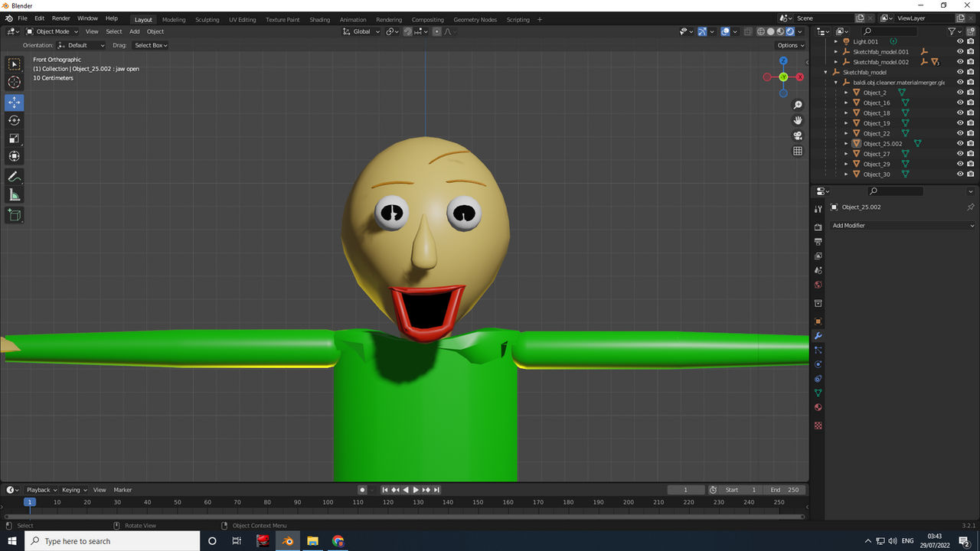This screenshot has width=980, height=551.
Task: Open Material properties tab icon
Action: pyautogui.click(x=818, y=408)
